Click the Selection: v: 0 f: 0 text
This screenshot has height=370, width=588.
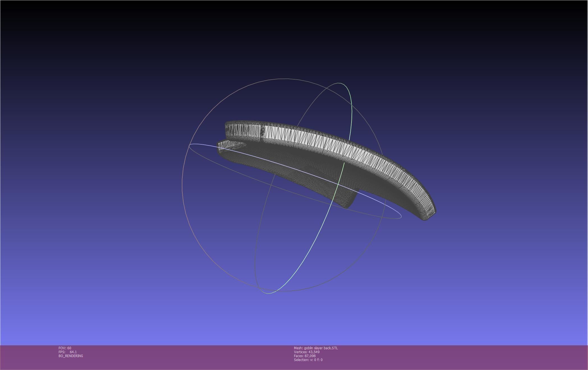click(x=308, y=360)
